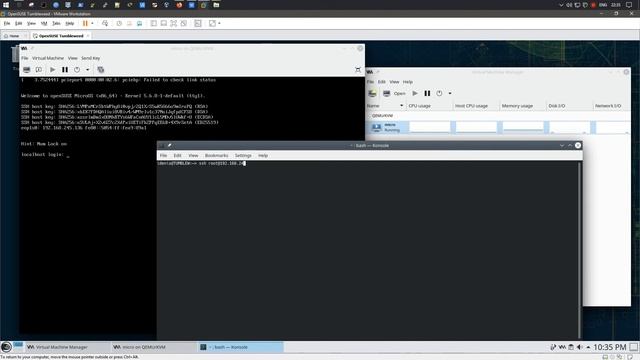Open View menu in Virtual Machine Manager
Image resolution: width=640 pixels, height=360 pixels.
(394, 82)
